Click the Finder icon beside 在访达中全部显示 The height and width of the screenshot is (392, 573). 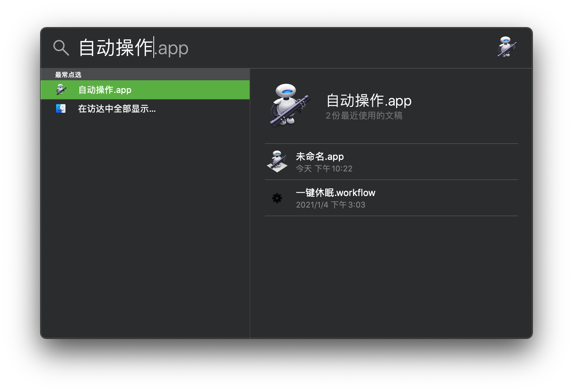(61, 108)
